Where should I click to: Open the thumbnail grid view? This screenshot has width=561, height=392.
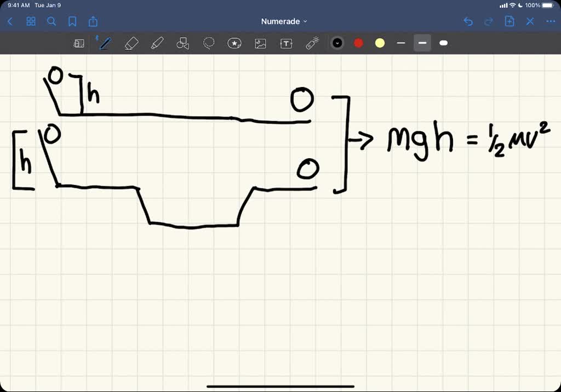pos(31,21)
